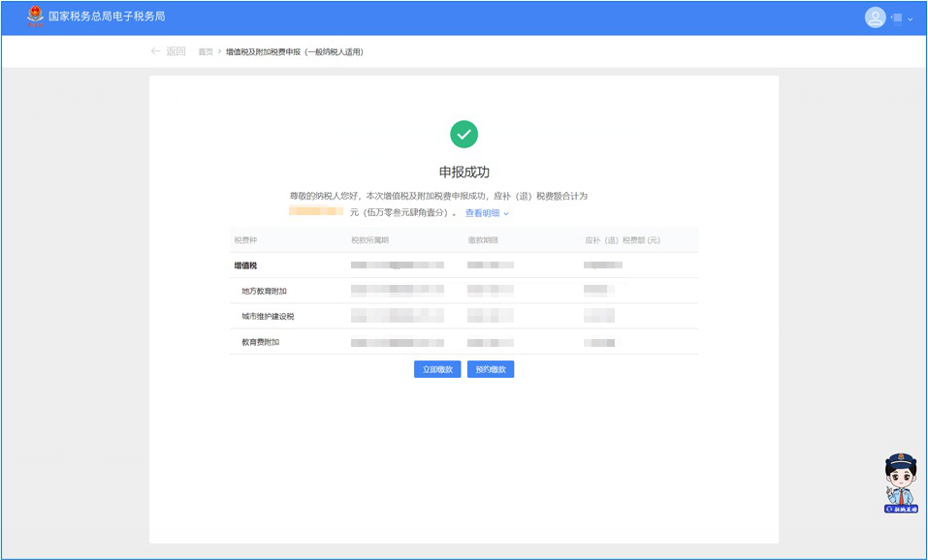Click the national tax emblem logo
928x560 pixels.
pyautogui.click(x=35, y=16)
